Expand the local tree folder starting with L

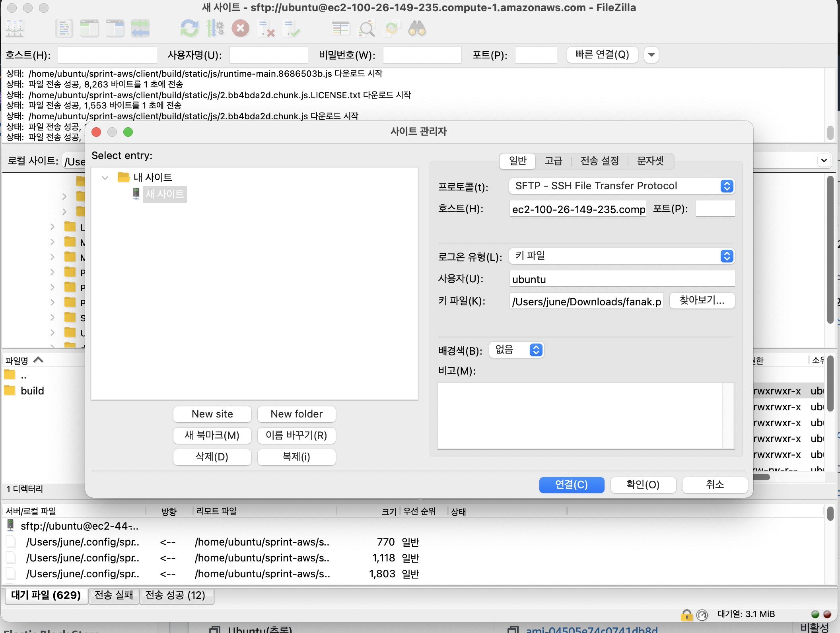click(x=52, y=227)
